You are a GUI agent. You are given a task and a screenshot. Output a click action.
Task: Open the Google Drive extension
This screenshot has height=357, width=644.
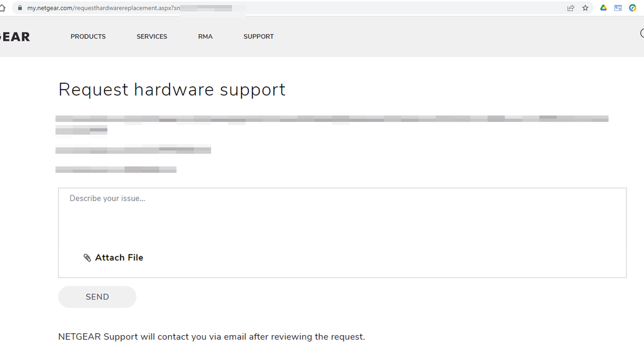pyautogui.click(x=603, y=8)
